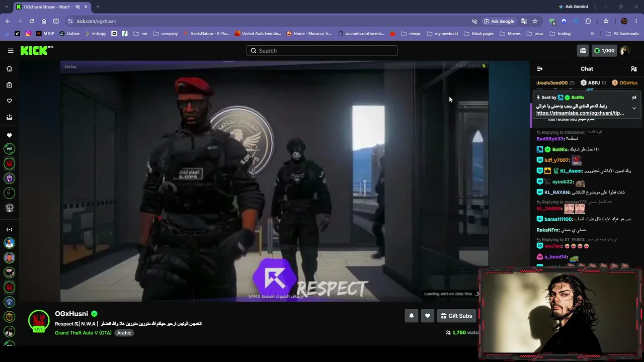
Task: Click the stream video player
Action: click(274, 181)
